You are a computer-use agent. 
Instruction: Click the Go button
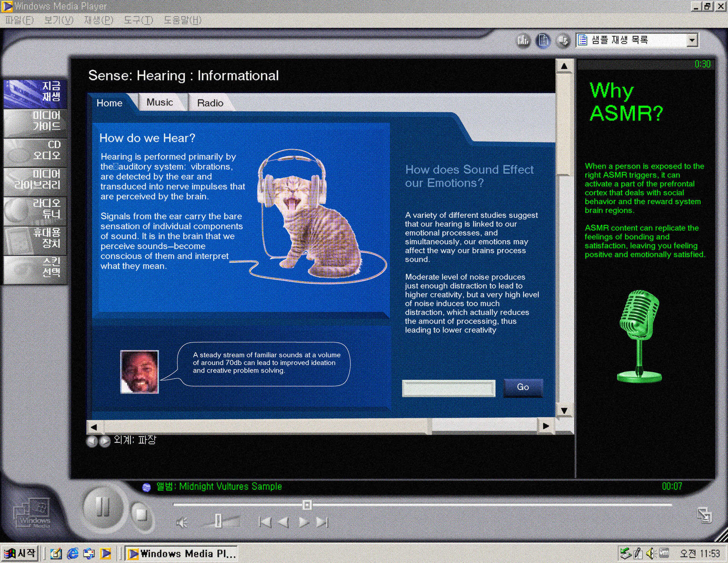pos(523,387)
